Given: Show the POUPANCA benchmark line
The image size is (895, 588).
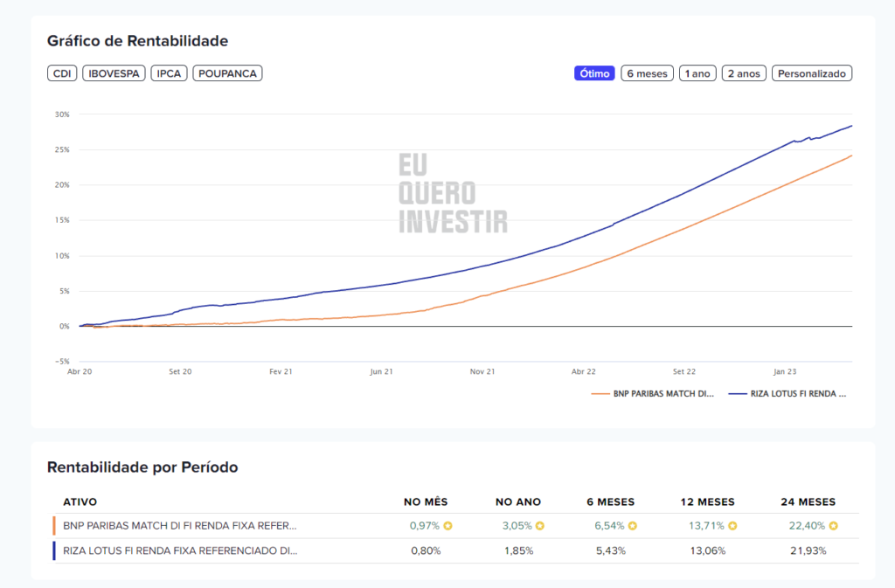Looking at the screenshot, I should 227,73.
